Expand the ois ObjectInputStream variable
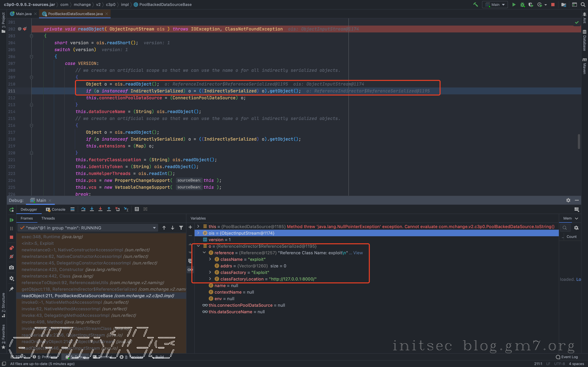Image resolution: width=588 pixels, height=367 pixels. coord(198,233)
